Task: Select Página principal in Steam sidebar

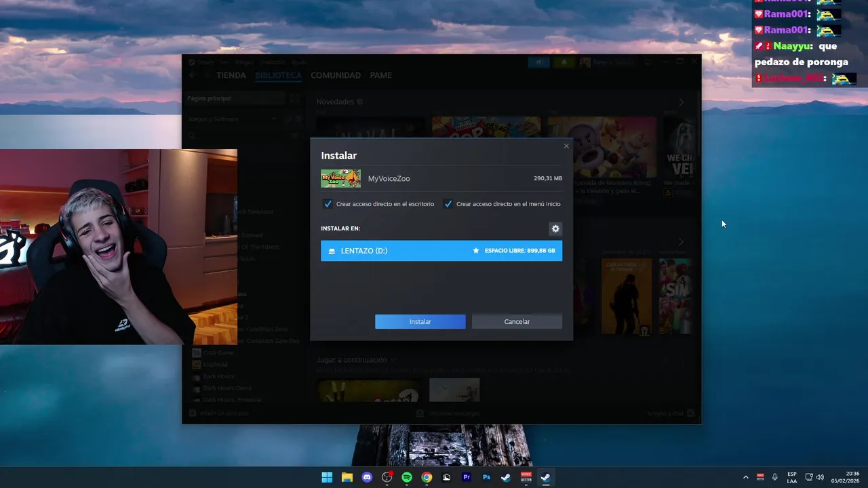Action: pos(235,98)
